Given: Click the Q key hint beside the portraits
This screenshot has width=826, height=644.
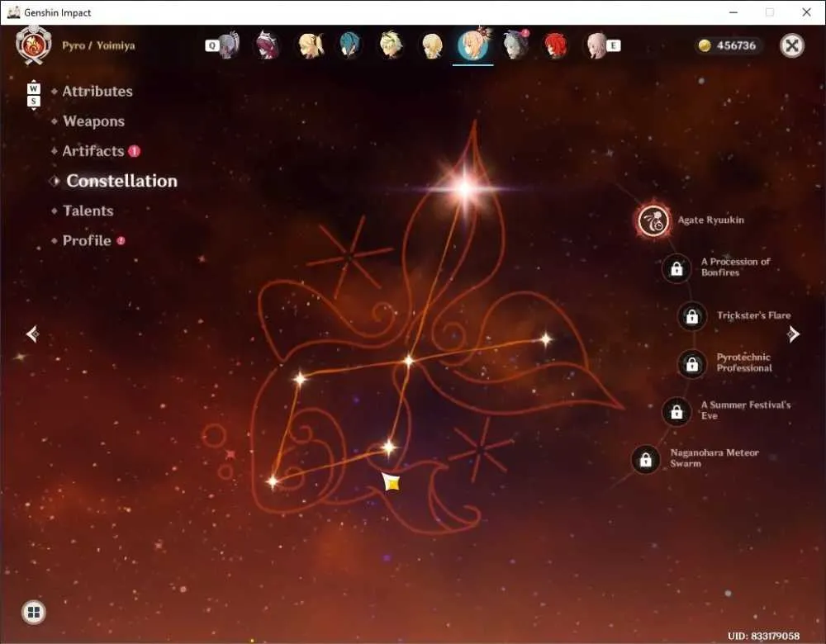Looking at the screenshot, I should click(211, 45).
